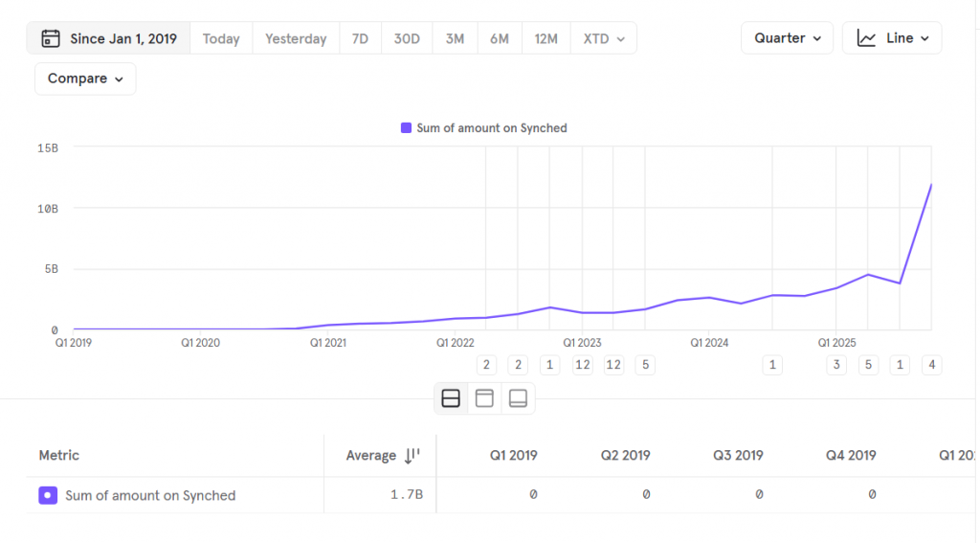Click the Sum of amount on Synched row
This screenshot has width=980, height=543.
150,495
